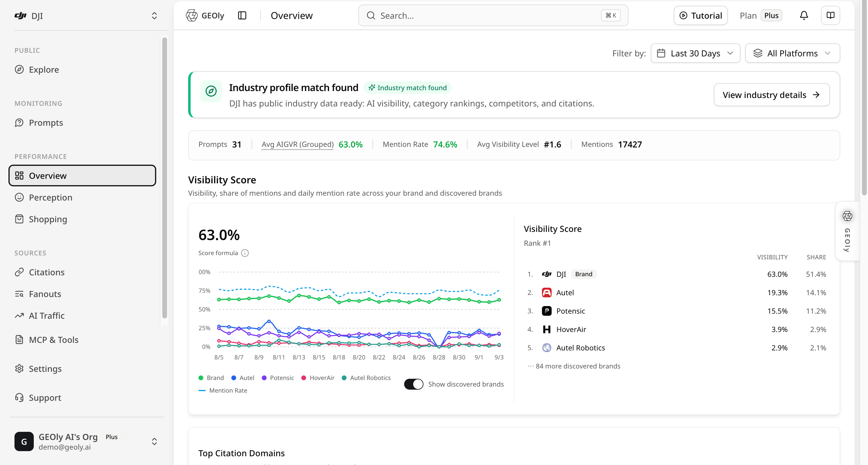Click the G organization avatar

point(24,441)
